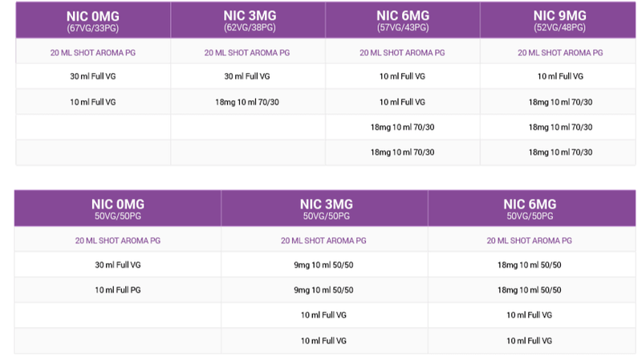Click 20 ML SHOT AROMA PG under NIC 9MG
642x364 pixels.
point(560,53)
